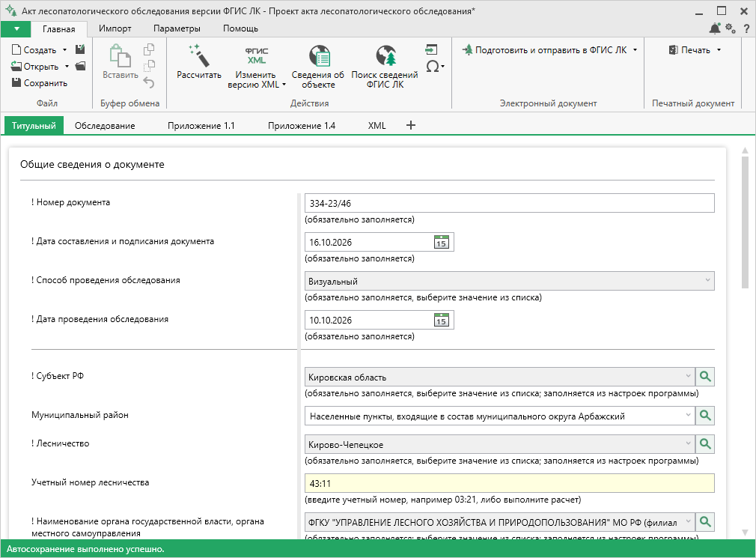The width and height of the screenshot is (756, 558).
Task: Switch to the XML tab
Action: pyautogui.click(x=377, y=126)
